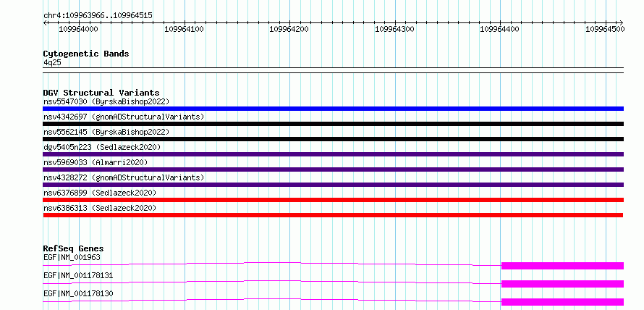Viewport: 644px width, 310px height.
Task: Open transcript EGF|NM_001178130 label
Action: coord(78,293)
